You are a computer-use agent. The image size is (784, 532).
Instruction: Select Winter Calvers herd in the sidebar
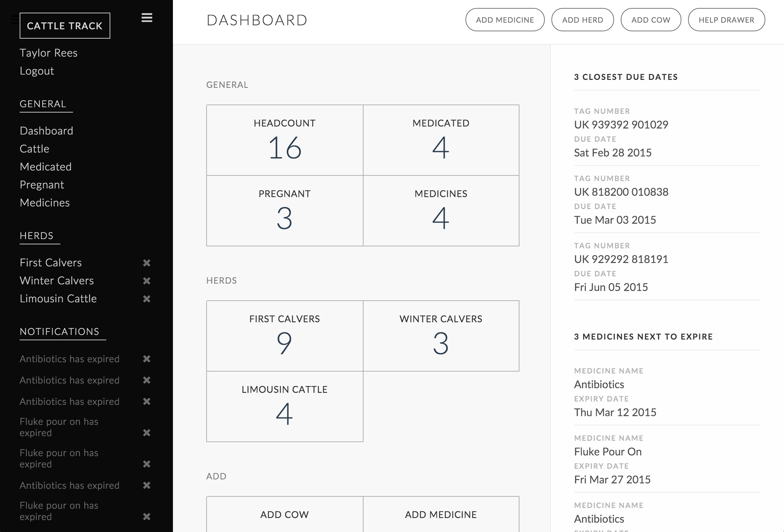coord(57,281)
